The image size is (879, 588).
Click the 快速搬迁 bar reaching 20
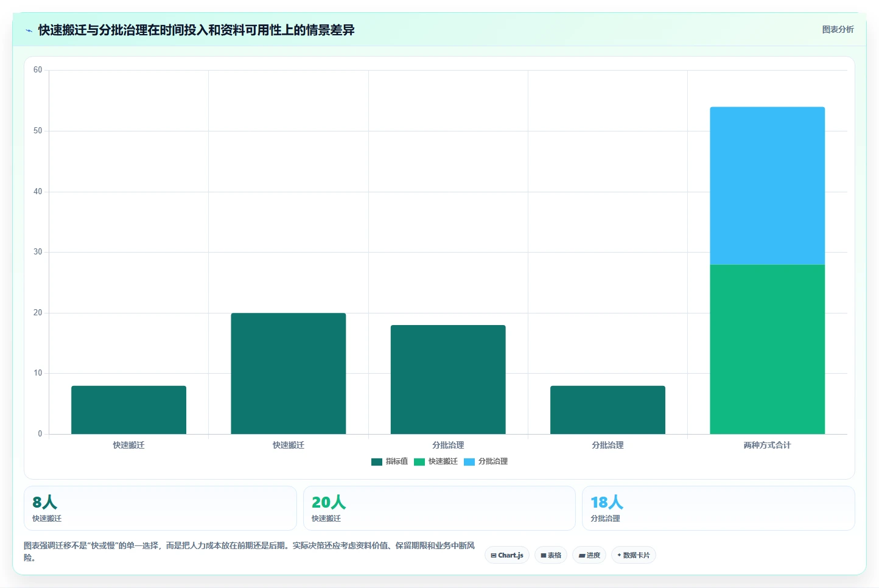(289, 373)
